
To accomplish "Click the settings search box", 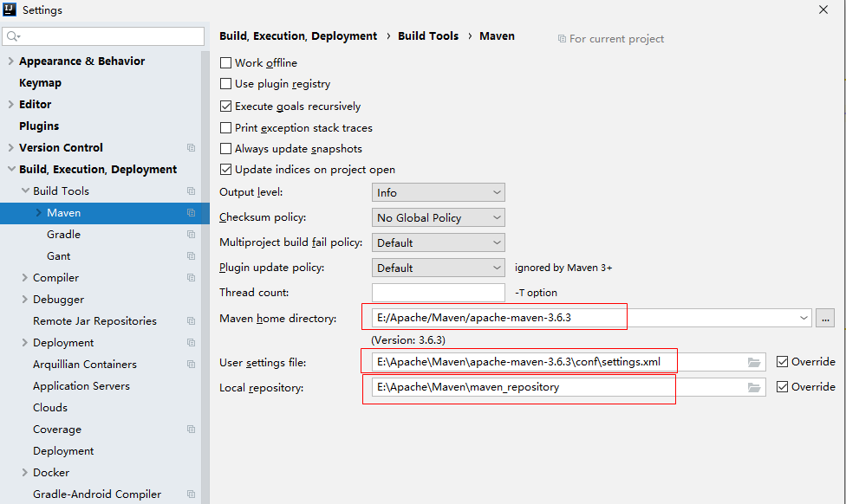I will tap(108, 36).
